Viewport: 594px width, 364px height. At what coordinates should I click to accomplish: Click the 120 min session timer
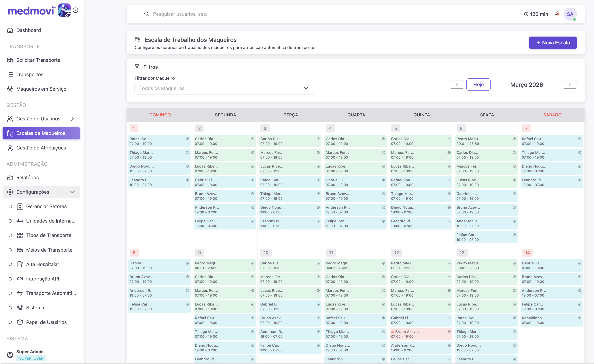pos(536,14)
